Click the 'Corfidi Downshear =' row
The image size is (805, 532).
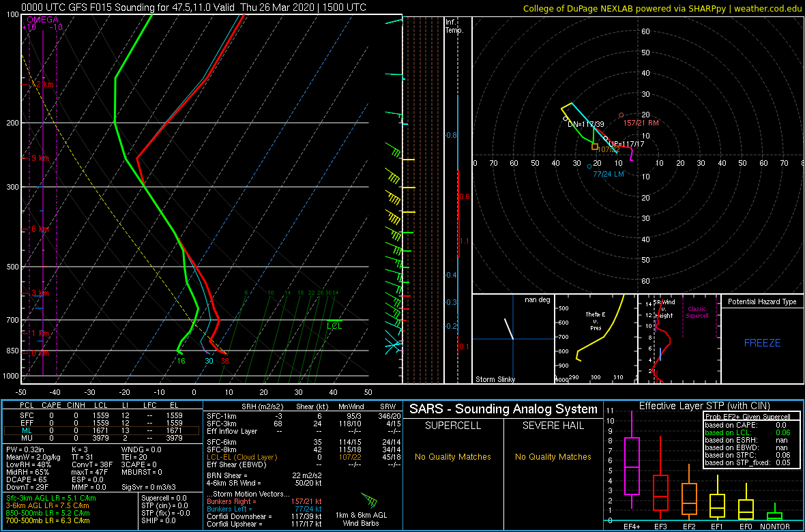(265, 516)
